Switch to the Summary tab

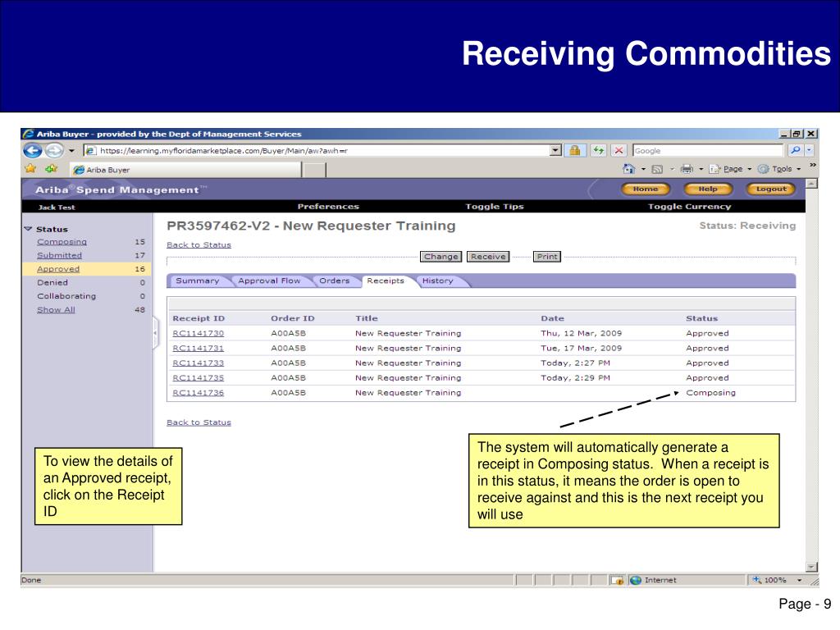pyautogui.click(x=198, y=281)
